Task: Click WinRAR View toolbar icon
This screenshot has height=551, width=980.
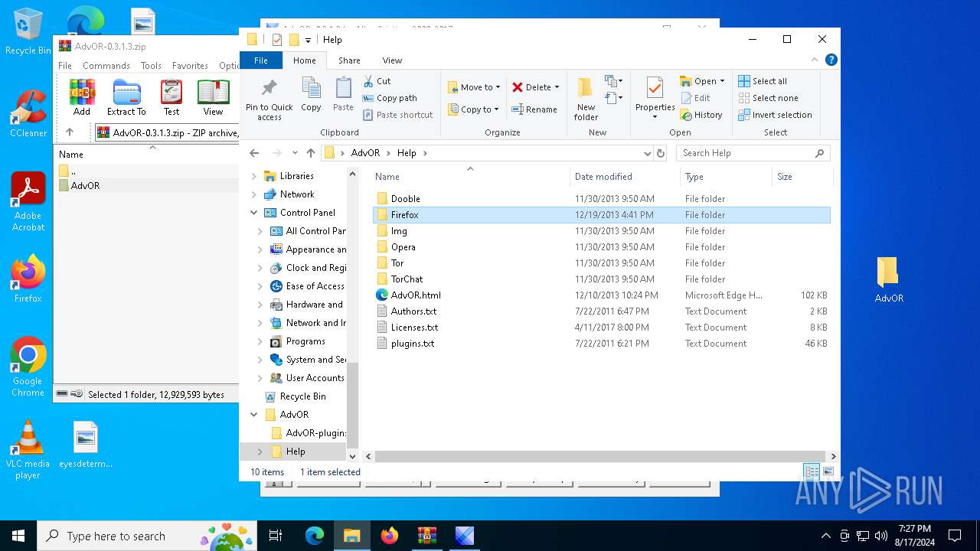Action: [213, 97]
